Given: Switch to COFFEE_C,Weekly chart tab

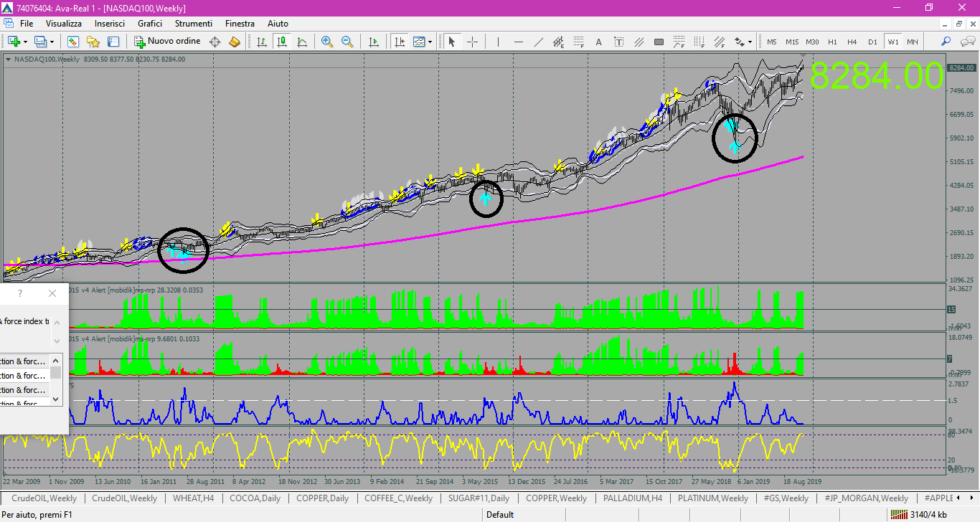Looking at the screenshot, I should click(398, 498).
